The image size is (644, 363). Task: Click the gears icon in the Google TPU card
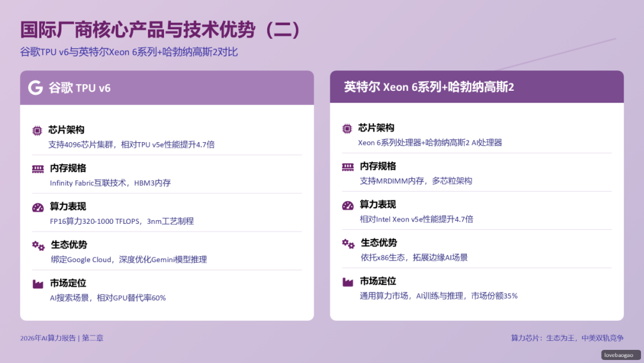coord(38,245)
